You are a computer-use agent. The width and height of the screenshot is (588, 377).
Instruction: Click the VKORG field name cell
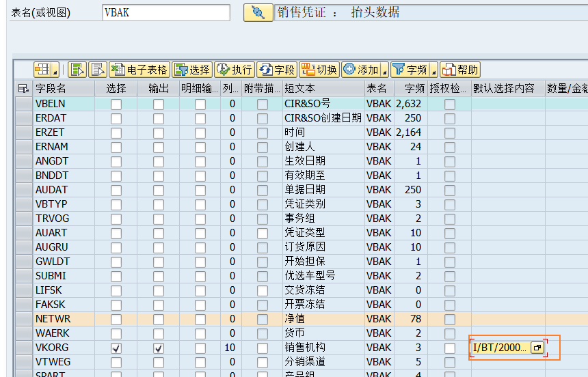tap(64, 348)
